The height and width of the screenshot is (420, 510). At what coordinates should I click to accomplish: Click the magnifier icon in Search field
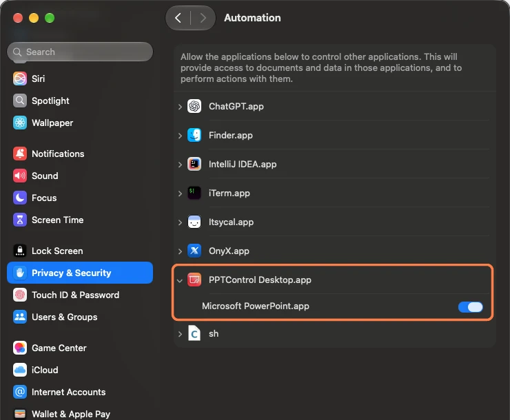[x=17, y=52]
